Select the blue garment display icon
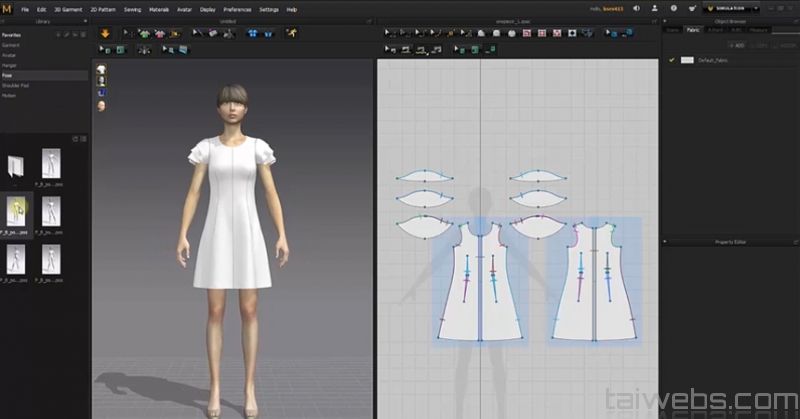Viewport: 800px width, 419px height. [x=253, y=33]
